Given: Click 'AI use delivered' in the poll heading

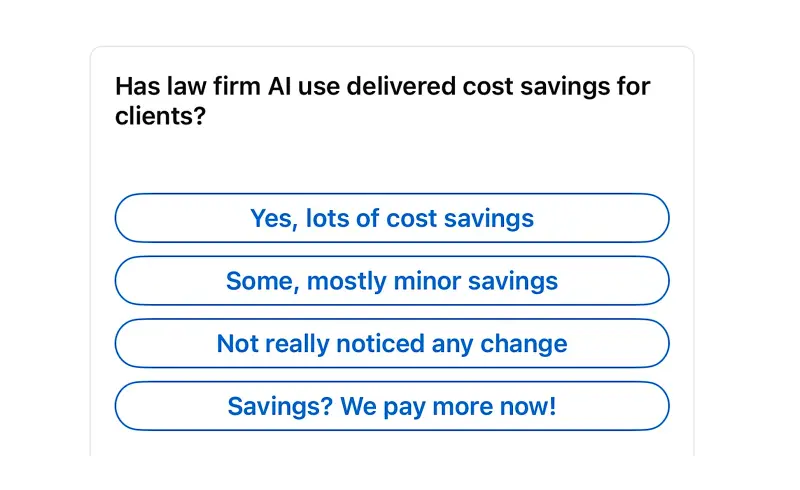Looking at the screenshot, I should pyautogui.click(x=362, y=86).
